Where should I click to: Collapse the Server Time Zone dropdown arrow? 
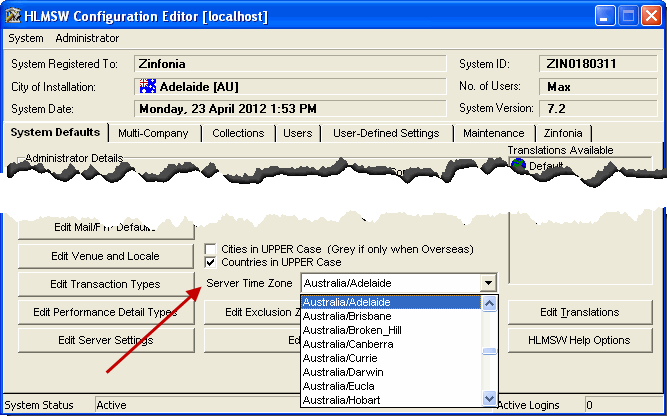coord(488,283)
